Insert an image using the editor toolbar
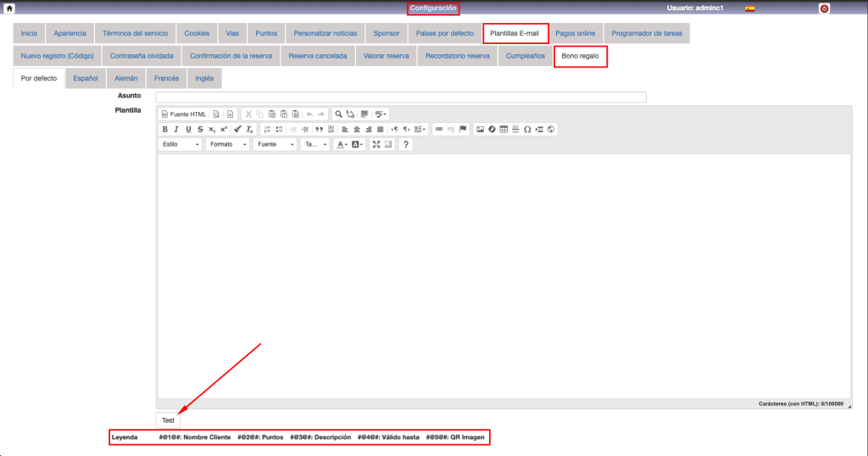868x456 pixels. click(480, 130)
